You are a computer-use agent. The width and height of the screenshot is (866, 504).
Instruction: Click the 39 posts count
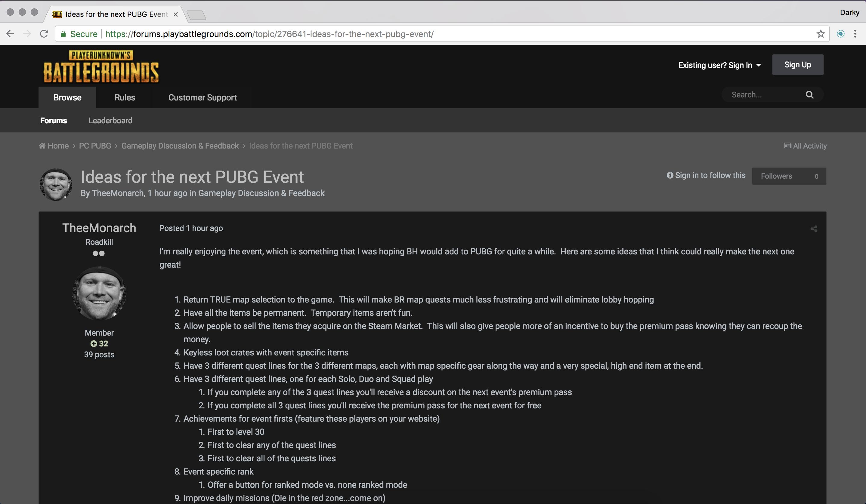point(99,355)
